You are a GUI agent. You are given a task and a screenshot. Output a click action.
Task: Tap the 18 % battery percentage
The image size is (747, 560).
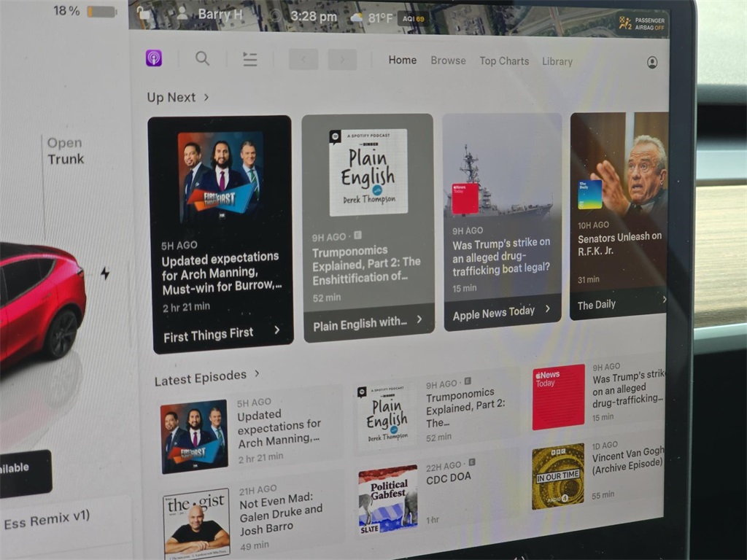[x=66, y=10]
